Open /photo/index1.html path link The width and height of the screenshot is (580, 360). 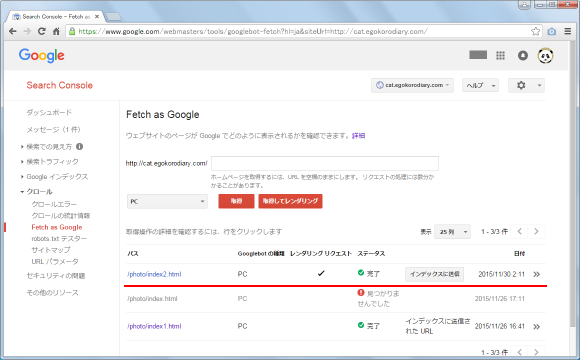[x=154, y=326]
